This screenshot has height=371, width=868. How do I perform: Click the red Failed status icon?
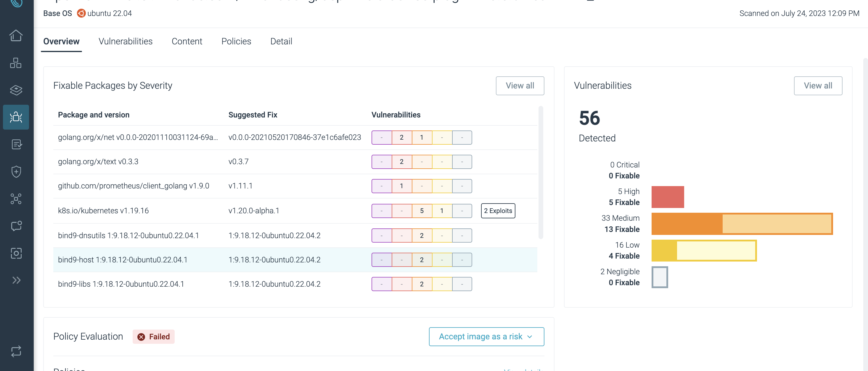pyautogui.click(x=141, y=337)
